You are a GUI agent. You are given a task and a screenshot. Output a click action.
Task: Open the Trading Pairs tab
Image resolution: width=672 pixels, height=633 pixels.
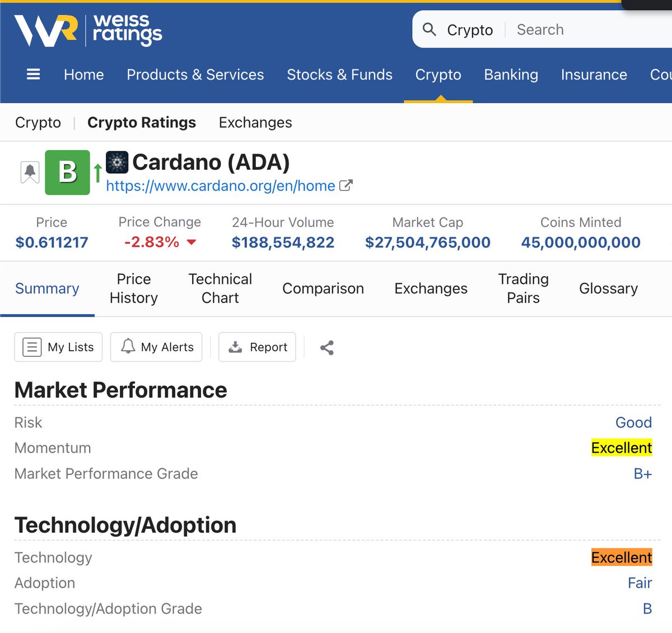[x=524, y=288]
